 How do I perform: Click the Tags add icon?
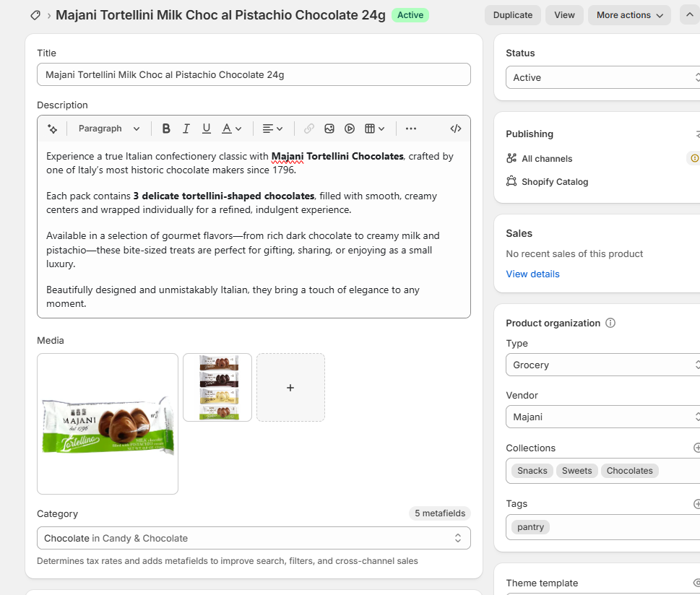point(696,504)
